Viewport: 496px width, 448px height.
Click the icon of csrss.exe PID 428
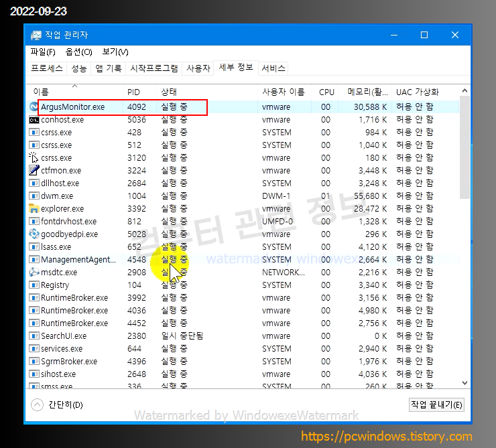tap(34, 133)
